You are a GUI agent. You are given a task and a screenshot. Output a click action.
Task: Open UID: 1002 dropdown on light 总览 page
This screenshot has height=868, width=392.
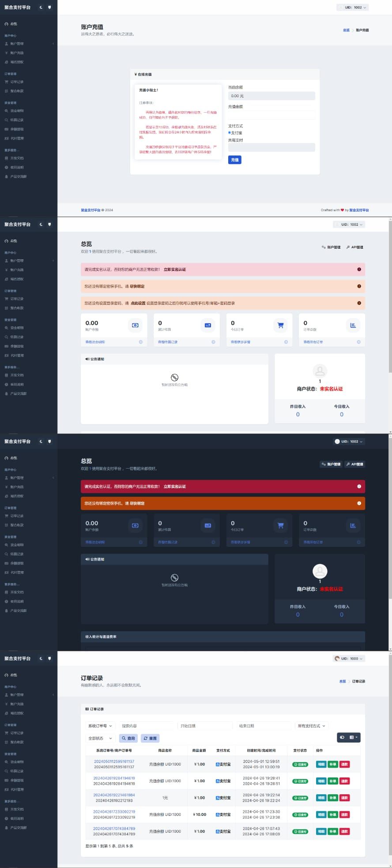pos(348,224)
